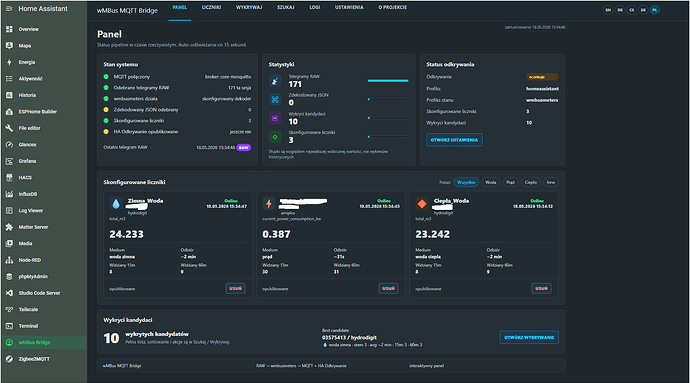The width and height of the screenshot is (690, 383).
Task: Filter meters by Prąd
Action: 510,182
